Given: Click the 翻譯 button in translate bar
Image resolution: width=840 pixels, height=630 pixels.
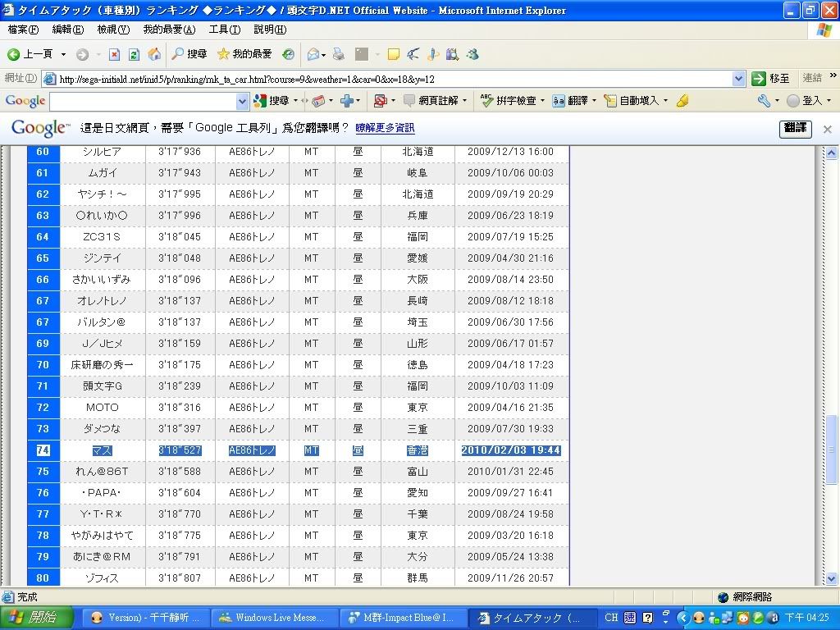Looking at the screenshot, I should tap(795, 129).
